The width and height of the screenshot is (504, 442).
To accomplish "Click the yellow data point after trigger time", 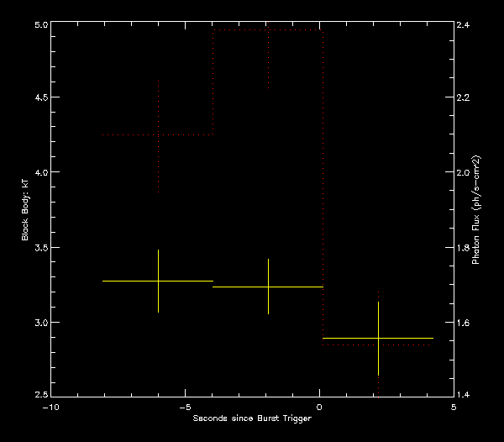I will (378, 338).
